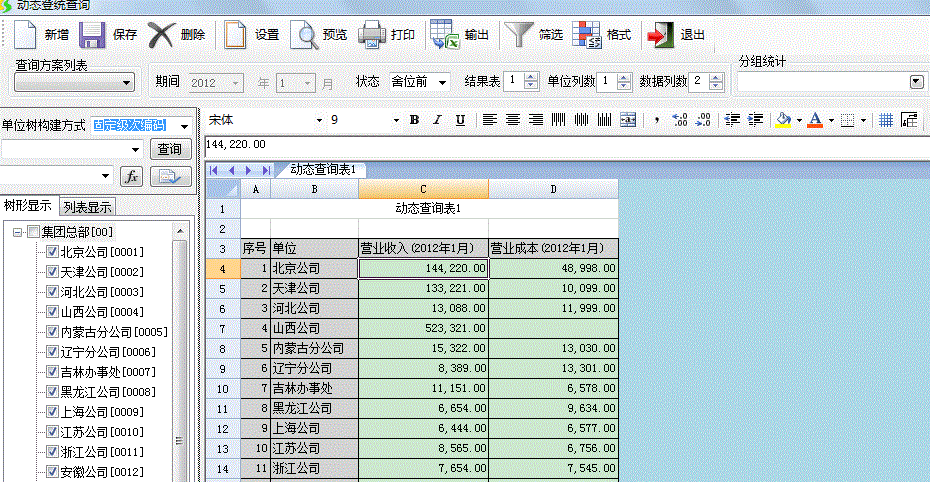Select column C header
The width and height of the screenshot is (930, 482).
point(423,189)
